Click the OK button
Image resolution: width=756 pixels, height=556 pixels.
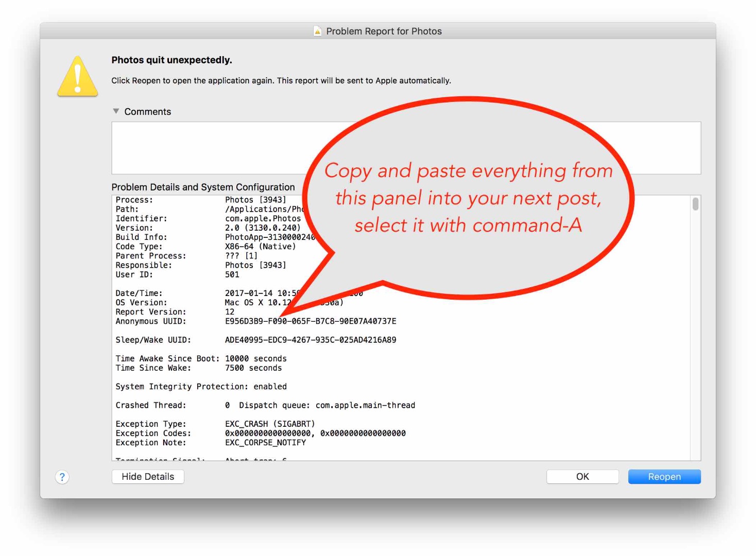tap(582, 477)
